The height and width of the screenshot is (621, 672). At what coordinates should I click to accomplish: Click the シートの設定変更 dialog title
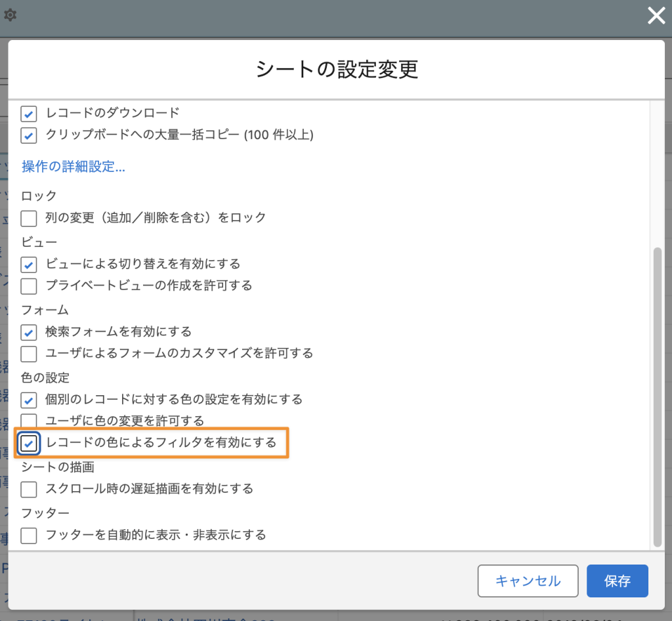point(336,70)
